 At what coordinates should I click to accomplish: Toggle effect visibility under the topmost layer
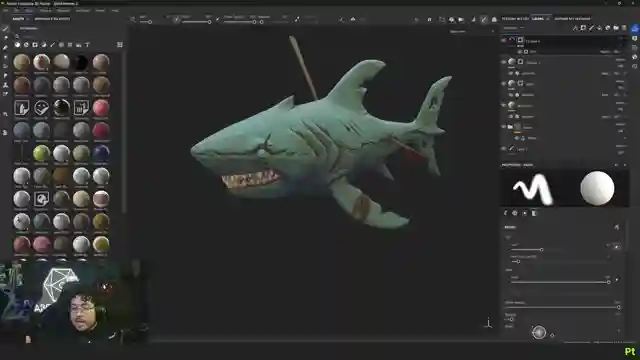[x=520, y=52]
